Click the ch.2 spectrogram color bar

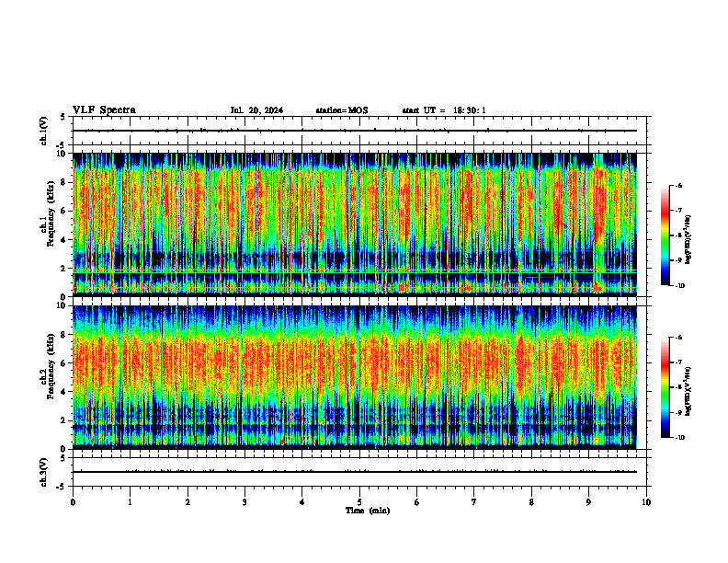(x=665, y=387)
